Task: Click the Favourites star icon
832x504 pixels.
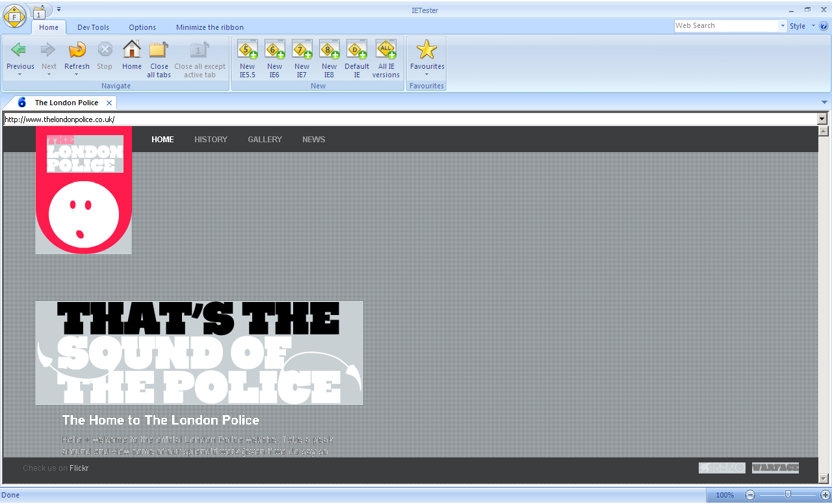Action: point(427,49)
